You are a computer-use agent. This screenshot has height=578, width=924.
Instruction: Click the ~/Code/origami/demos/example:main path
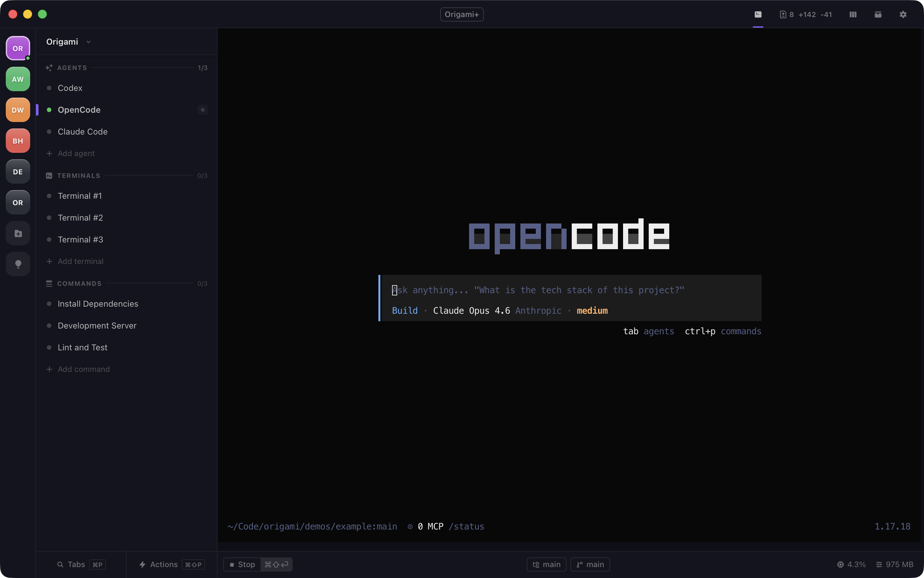pos(312,527)
